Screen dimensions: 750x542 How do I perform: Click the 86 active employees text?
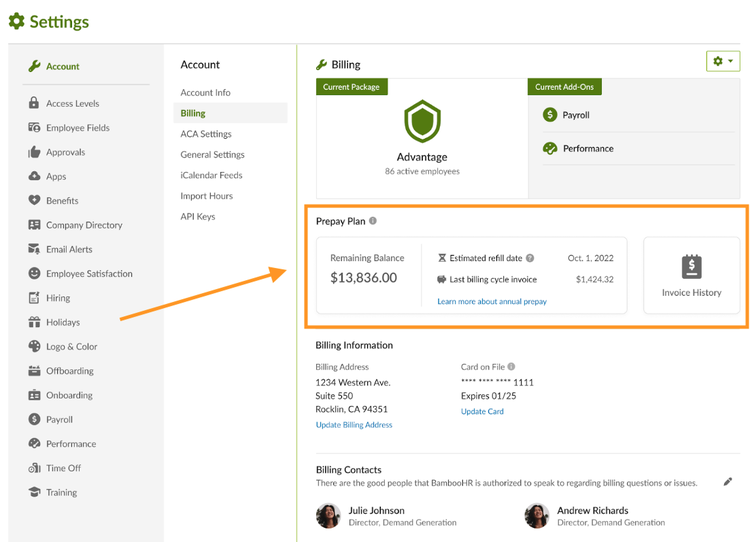pos(422,171)
